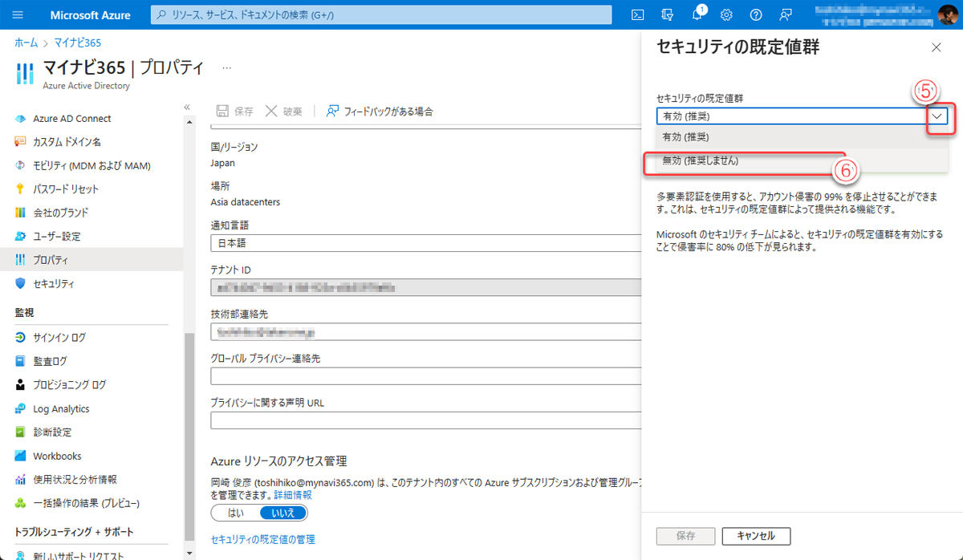Click the 技術部連絡先 input field
The width and height of the screenshot is (963, 560).
point(426,331)
